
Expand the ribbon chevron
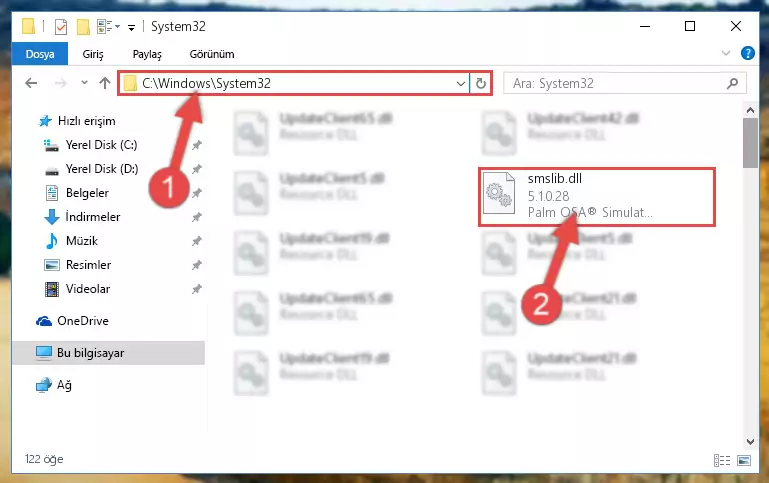[726, 53]
